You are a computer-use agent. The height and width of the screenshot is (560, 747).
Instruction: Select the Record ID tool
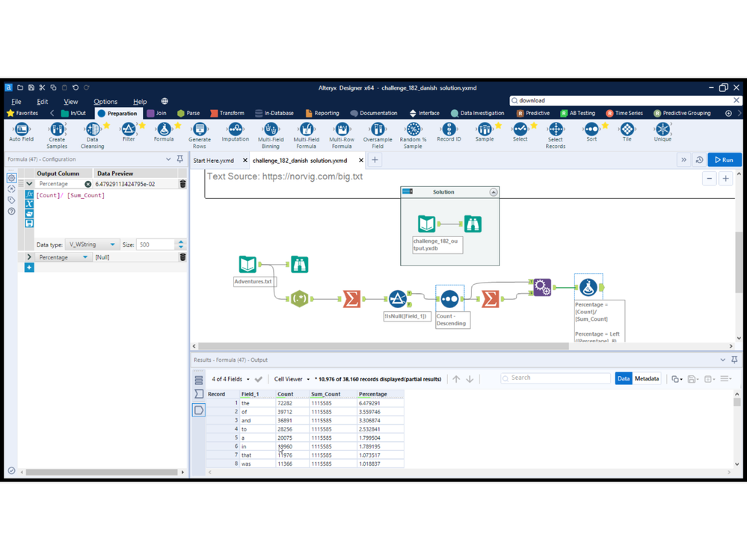[449, 132]
